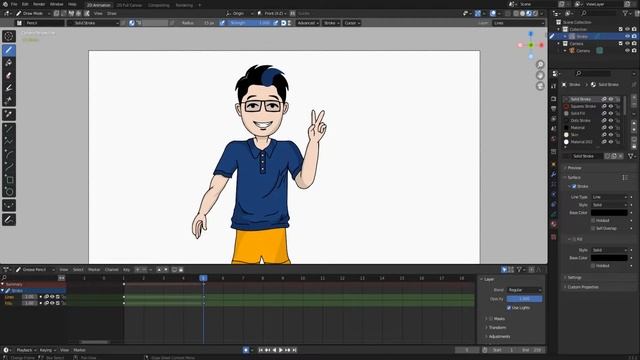
Task: Select the Cursor tool in toolbar
Action: [9, 36]
